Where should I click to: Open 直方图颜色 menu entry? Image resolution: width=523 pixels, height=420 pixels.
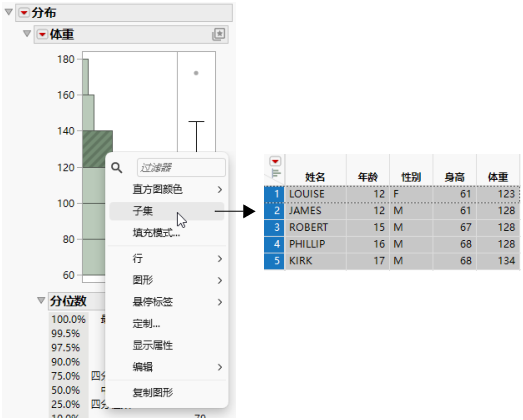tap(167, 189)
